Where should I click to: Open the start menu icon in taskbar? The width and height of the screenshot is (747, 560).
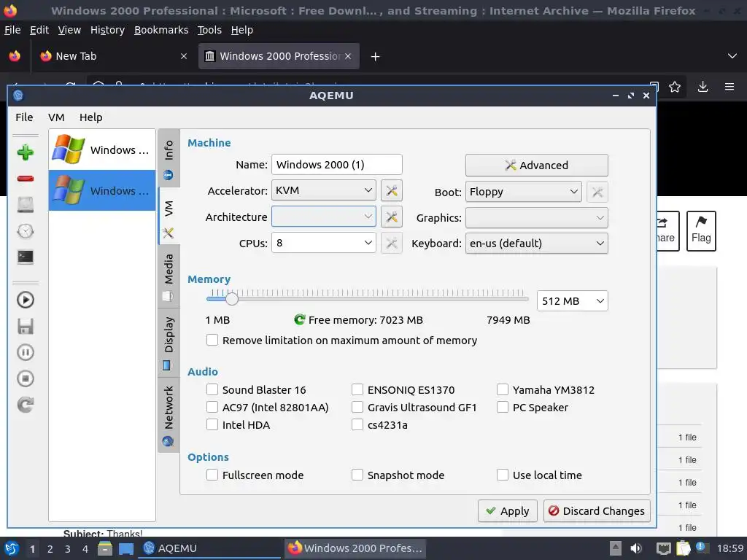click(x=12, y=548)
